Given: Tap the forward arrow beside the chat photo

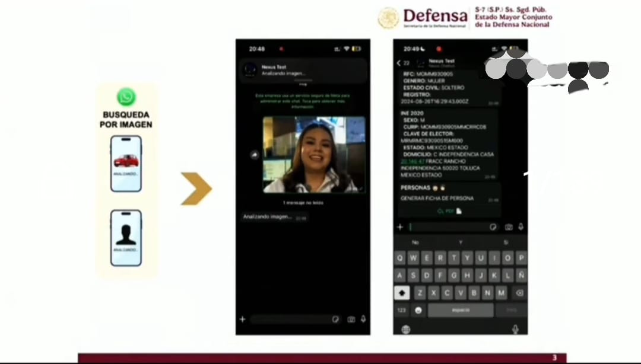Looking at the screenshot, I should (255, 155).
